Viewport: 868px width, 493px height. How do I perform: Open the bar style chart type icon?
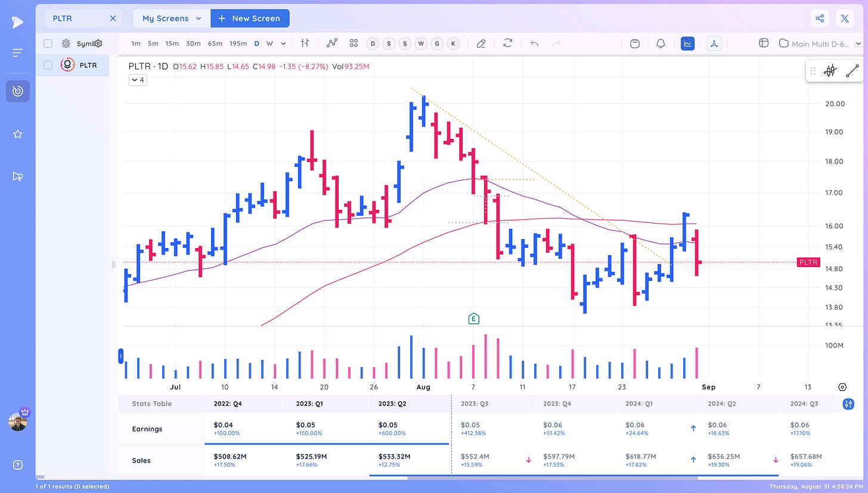[305, 43]
